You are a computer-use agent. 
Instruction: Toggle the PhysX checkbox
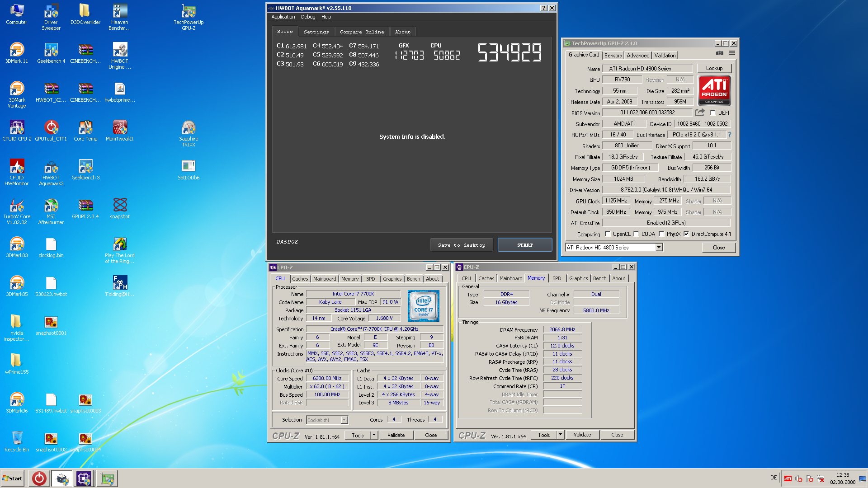[x=661, y=234]
